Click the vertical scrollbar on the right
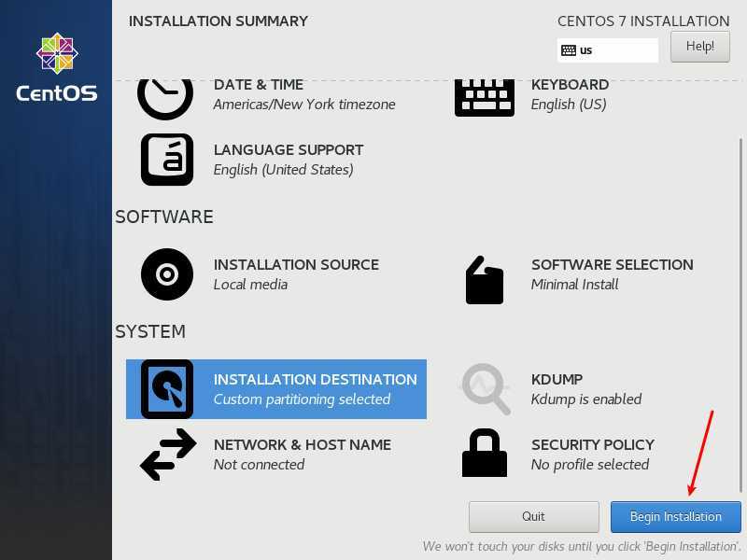The width and height of the screenshot is (747, 560). [740, 315]
